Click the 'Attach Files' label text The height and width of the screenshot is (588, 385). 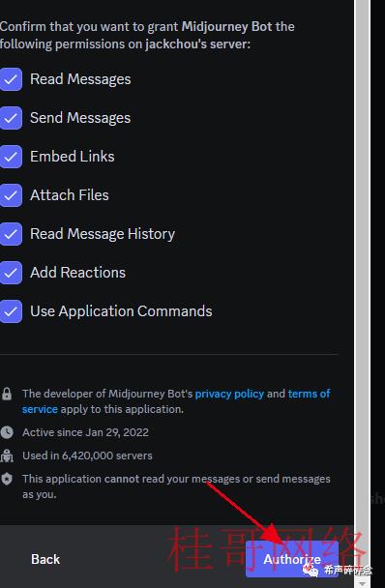pos(70,195)
